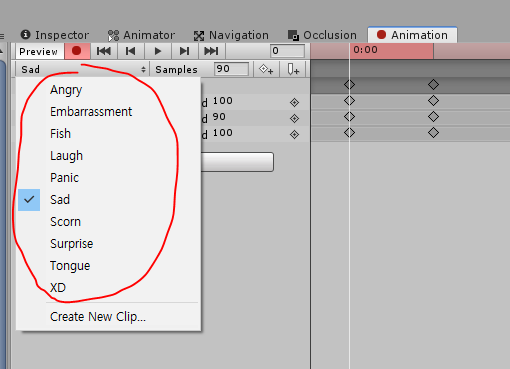The image size is (510, 369).
Task: Select the first keyframe in the last property row
Action: [x=349, y=133]
